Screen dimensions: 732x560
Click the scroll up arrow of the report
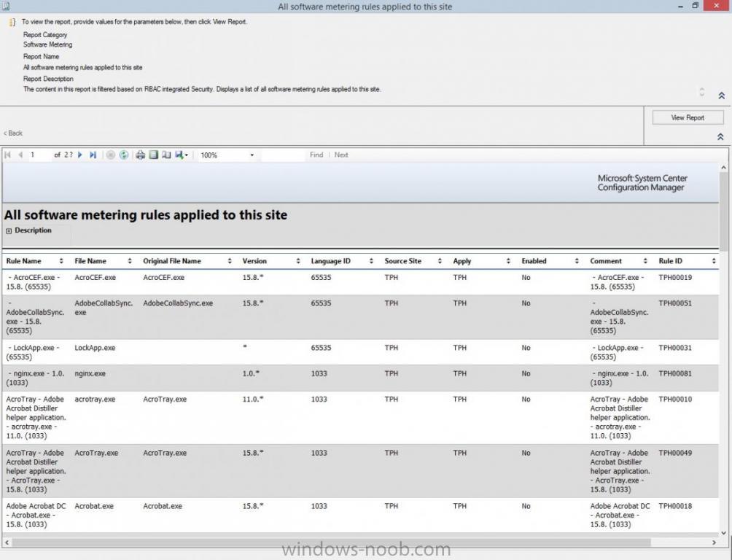tap(723, 167)
